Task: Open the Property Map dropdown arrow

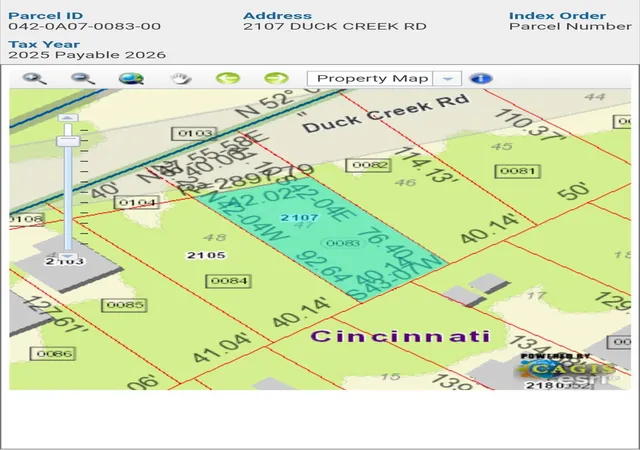Action: pyautogui.click(x=448, y=78)
